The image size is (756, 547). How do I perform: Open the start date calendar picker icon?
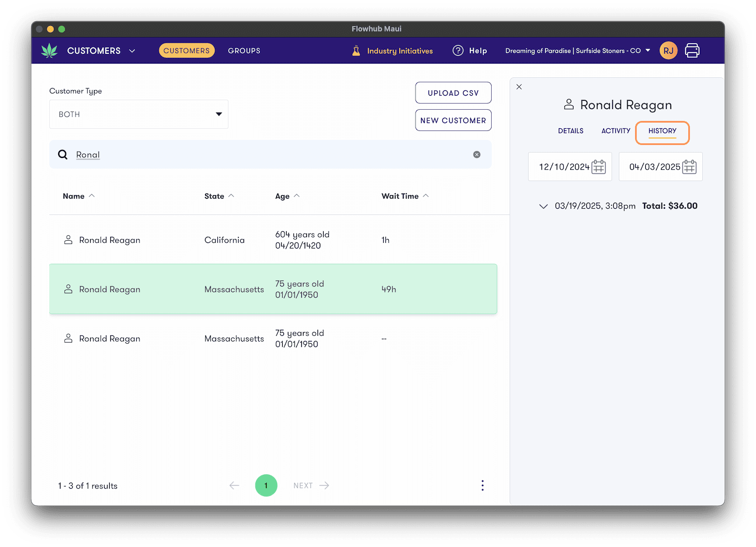[599, 167]
